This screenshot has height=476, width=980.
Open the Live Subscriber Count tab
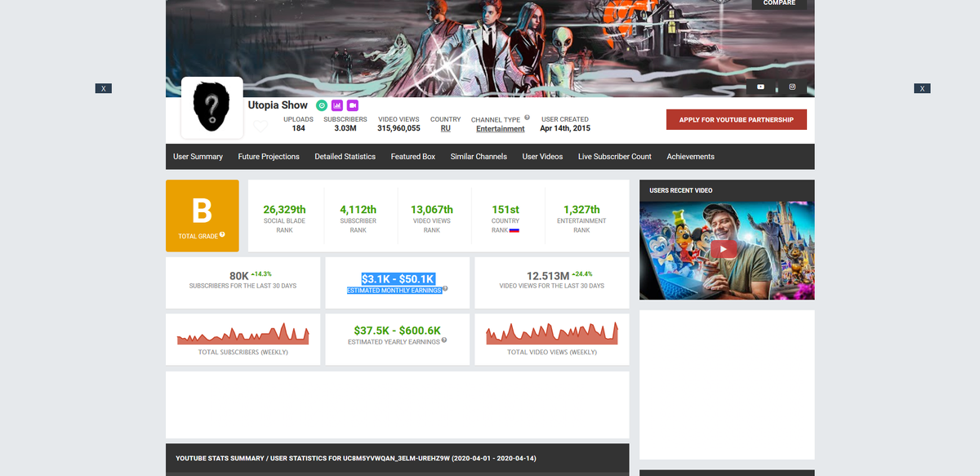tap(615, 157)
